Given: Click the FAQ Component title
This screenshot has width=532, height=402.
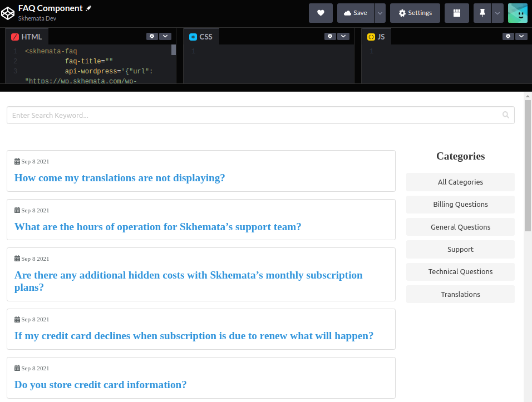Looking at the screenshot, I should [50, 8].
